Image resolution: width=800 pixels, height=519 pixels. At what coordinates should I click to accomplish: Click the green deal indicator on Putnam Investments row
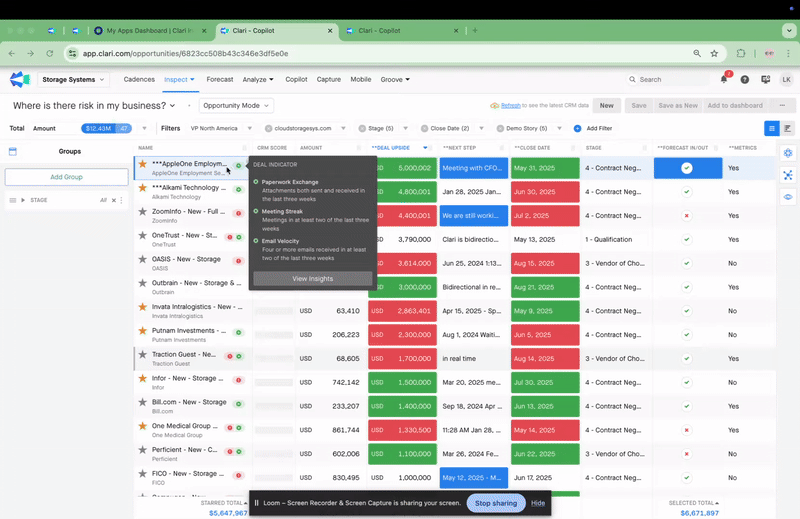click(x=238, y=332)
